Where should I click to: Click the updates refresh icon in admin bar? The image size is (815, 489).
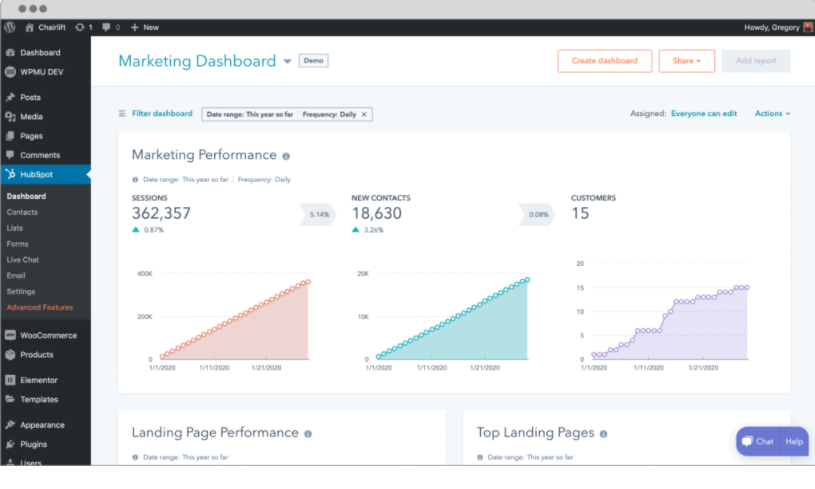(x=80, y=27)
